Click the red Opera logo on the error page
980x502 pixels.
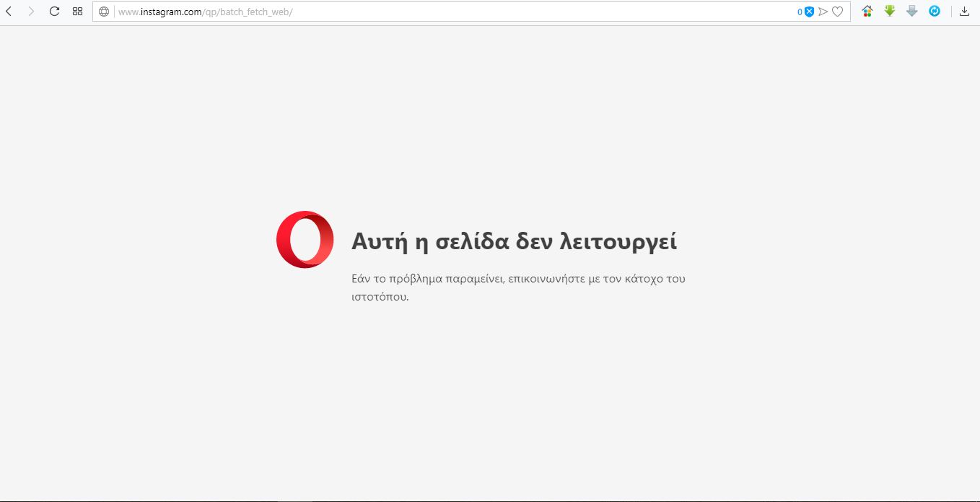(305, 239)
